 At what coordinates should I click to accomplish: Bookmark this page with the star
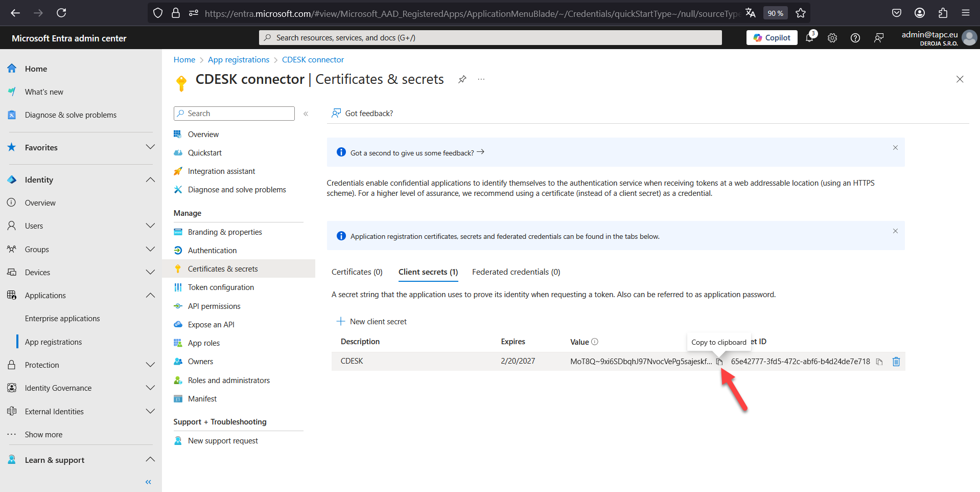[x=801, y=13]
